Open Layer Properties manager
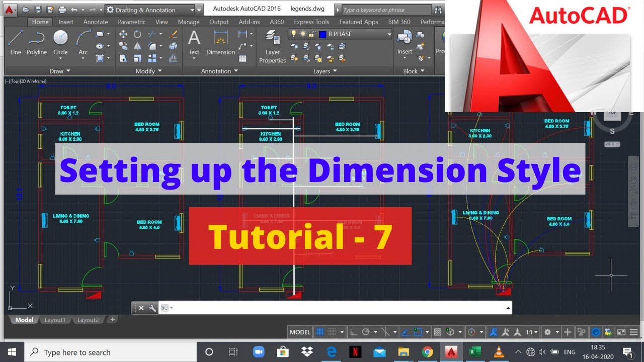Viewport: 644px width, 362px height. (x=272, y=46)
